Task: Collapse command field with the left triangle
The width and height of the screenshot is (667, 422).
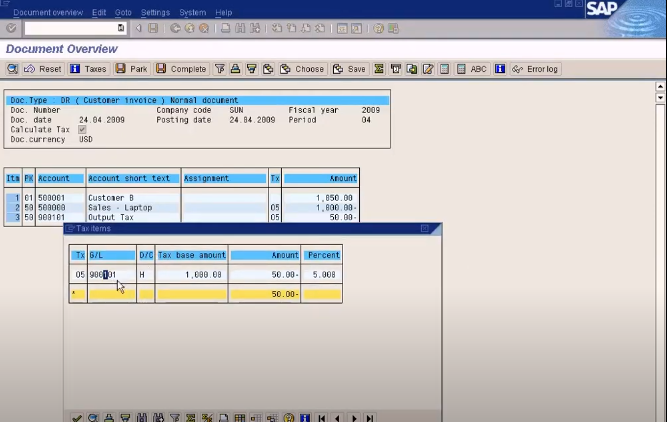Action: coord(138,29)
